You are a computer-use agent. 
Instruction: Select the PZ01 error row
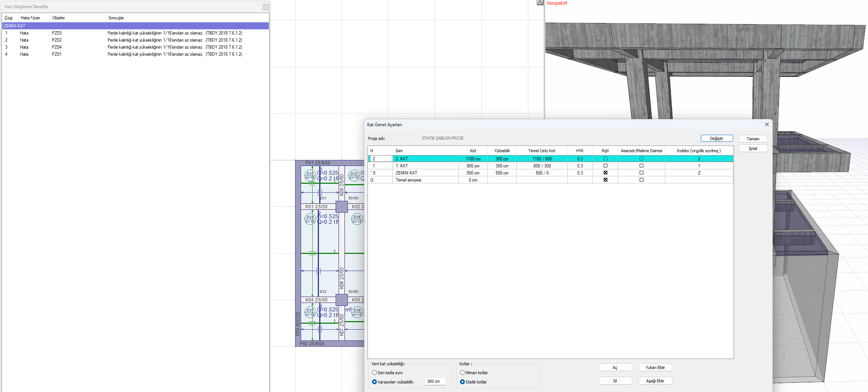(x=136, y=54)
